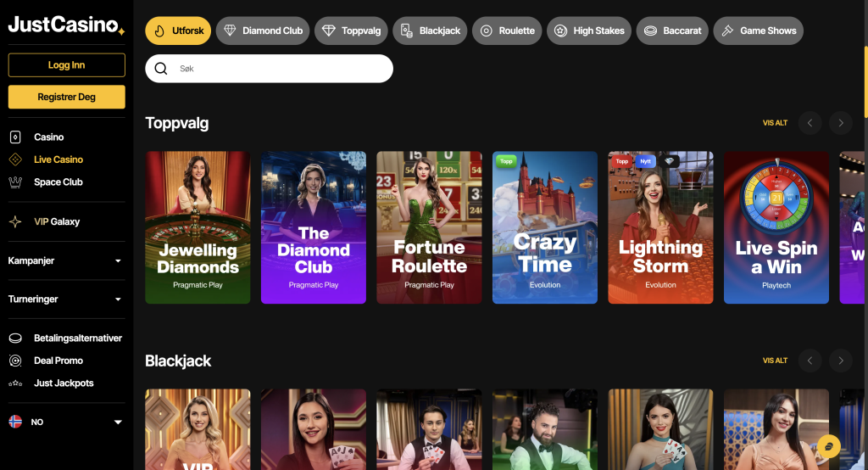Open Space Club in the sidebar
This screenshot has height=470, width=868.
pyautogui.click(x=58, y=182)
